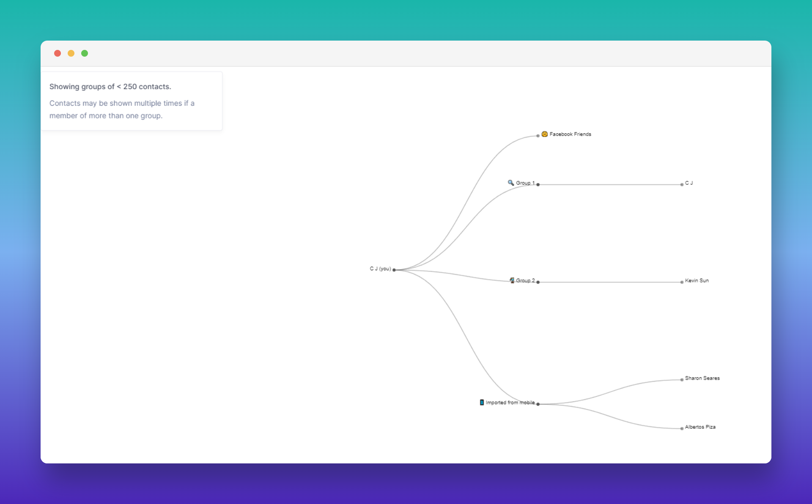Open the Kevin Sun contact
The height and width of the screenshot is (504, 812).
tap(697, 280)
